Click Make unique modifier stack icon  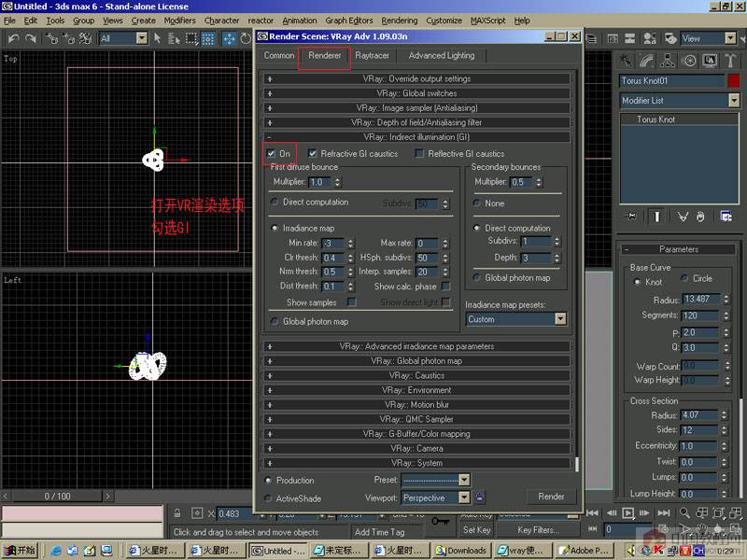[683, 217]
